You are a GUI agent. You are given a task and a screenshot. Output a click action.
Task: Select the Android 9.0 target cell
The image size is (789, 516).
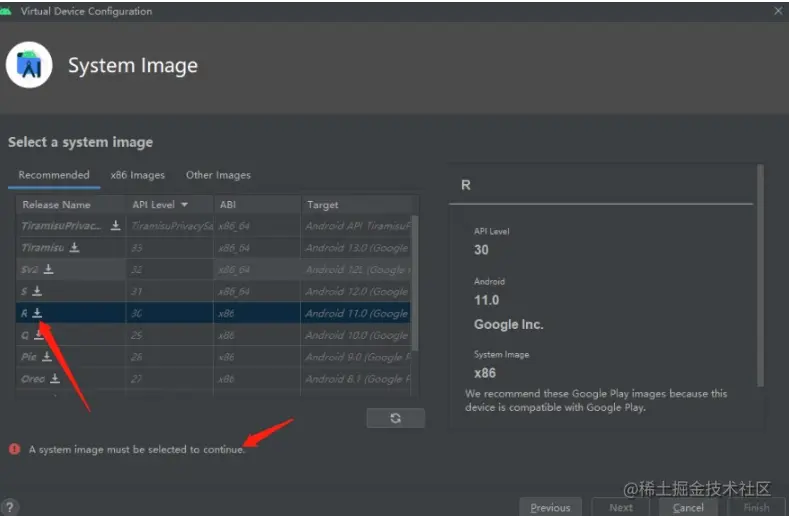tap(356, 357)
